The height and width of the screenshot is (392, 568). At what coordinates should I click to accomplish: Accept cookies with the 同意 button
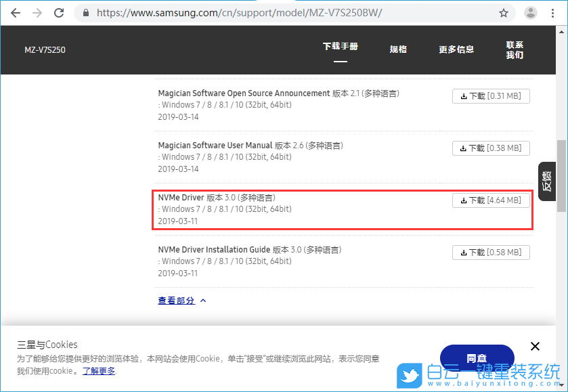[477, 357]
